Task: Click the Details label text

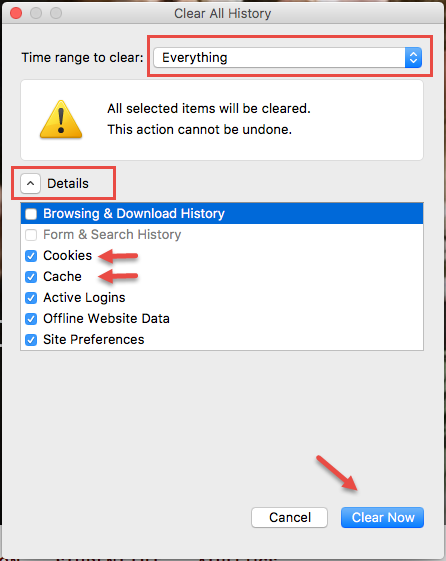Action: [x=68, y=184]
